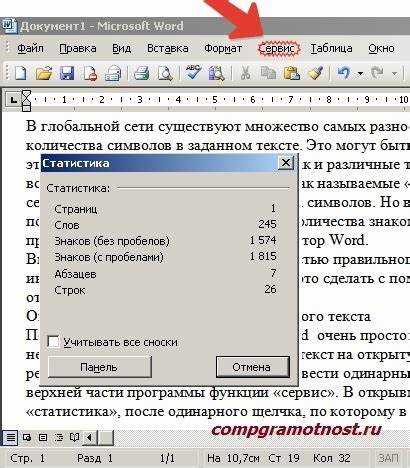This screenshot has width=410, height=468.
Task: Click the Знаков (с пробелами) row
Action: [165, 257]
